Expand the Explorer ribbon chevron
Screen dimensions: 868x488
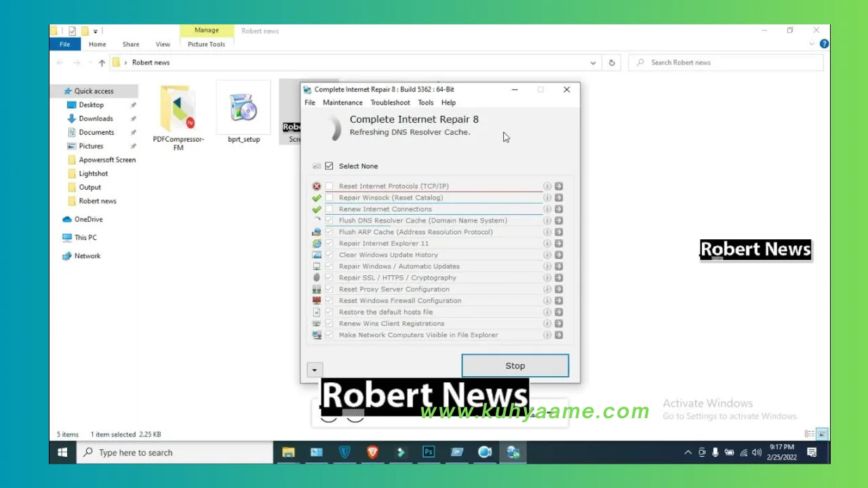pos(812,44)
